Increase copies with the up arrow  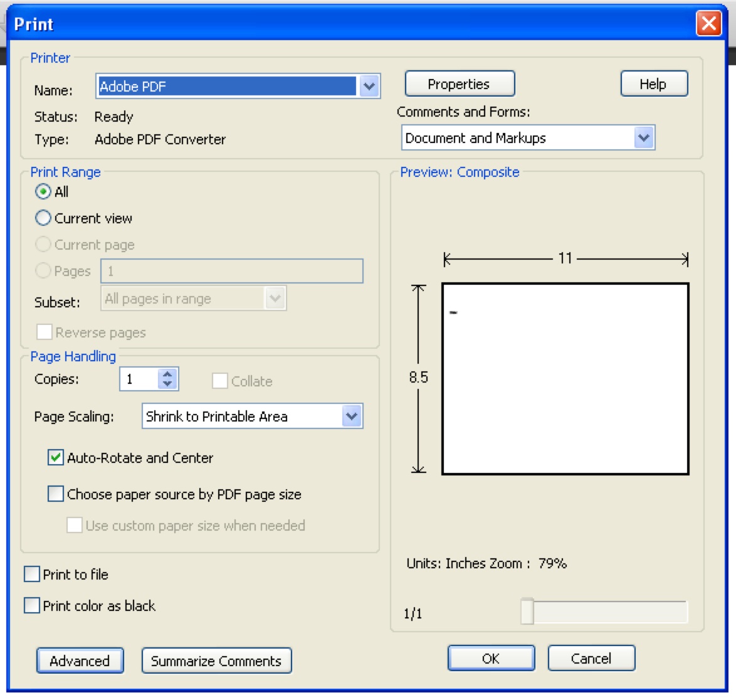(x=167, y=374)
